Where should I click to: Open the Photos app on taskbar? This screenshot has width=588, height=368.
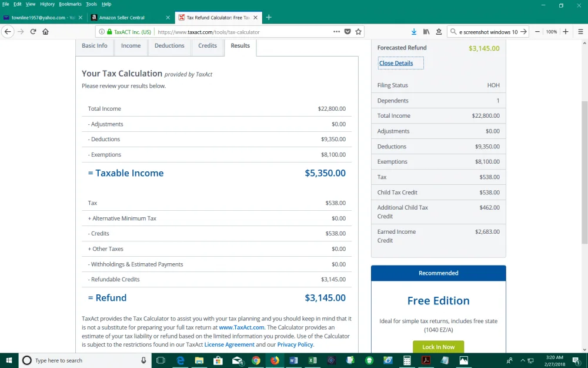coord(463,360)
